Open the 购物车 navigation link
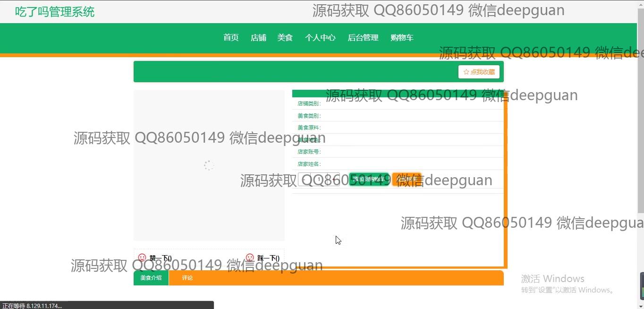The image size is (644, 309). point(402,38)
